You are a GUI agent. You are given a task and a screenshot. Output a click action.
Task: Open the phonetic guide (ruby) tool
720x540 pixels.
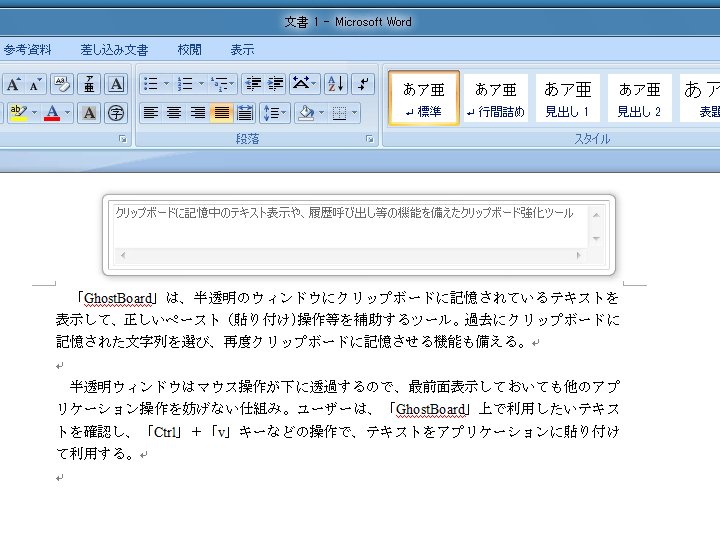[x=89, y=84]
